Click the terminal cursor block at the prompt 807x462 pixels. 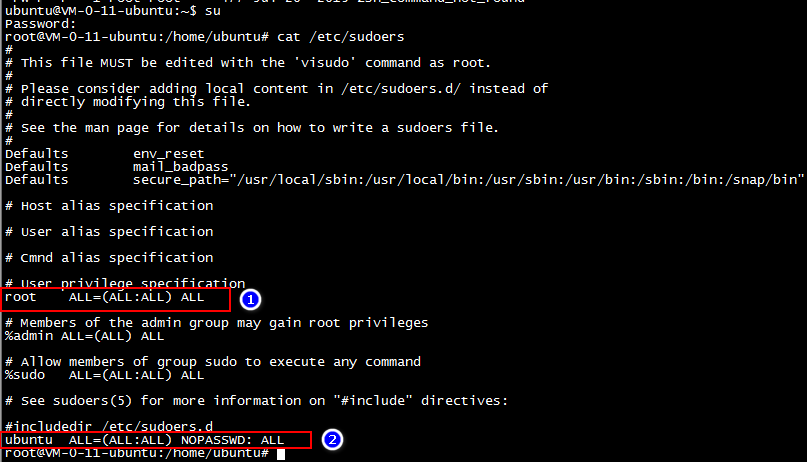[280, 454]
